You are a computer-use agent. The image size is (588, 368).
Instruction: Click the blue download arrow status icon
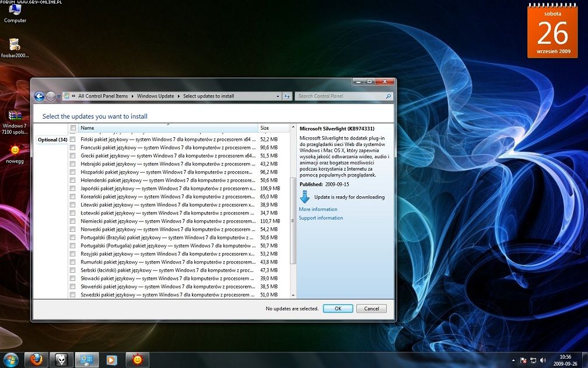305,197
